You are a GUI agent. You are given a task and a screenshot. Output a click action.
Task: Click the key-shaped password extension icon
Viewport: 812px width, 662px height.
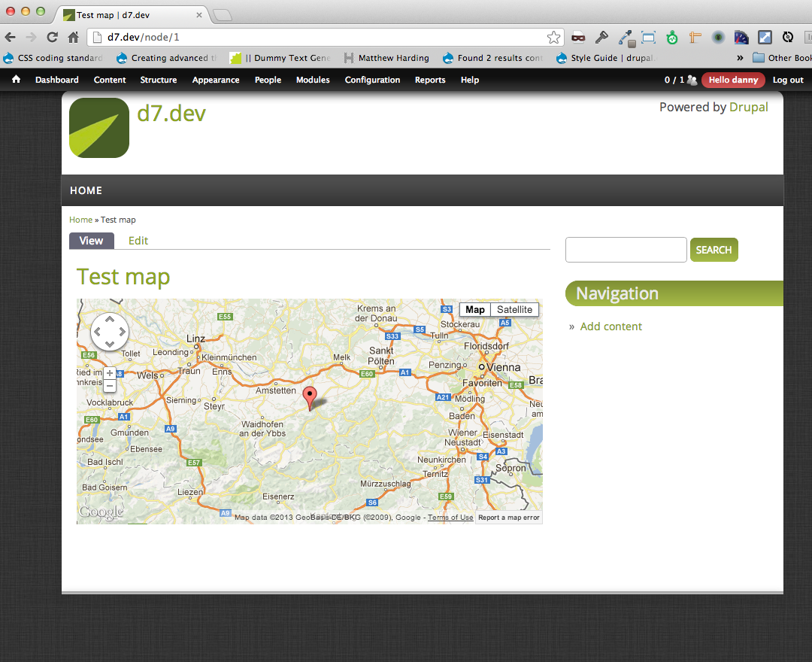[603, 37]
